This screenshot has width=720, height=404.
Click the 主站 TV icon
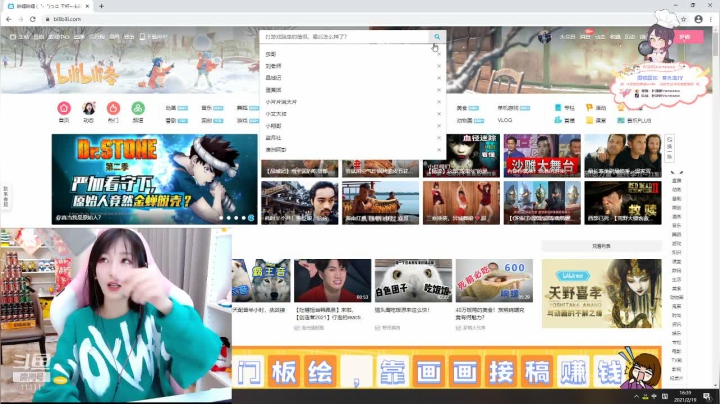pyautogui.click(x=12, y=37)
